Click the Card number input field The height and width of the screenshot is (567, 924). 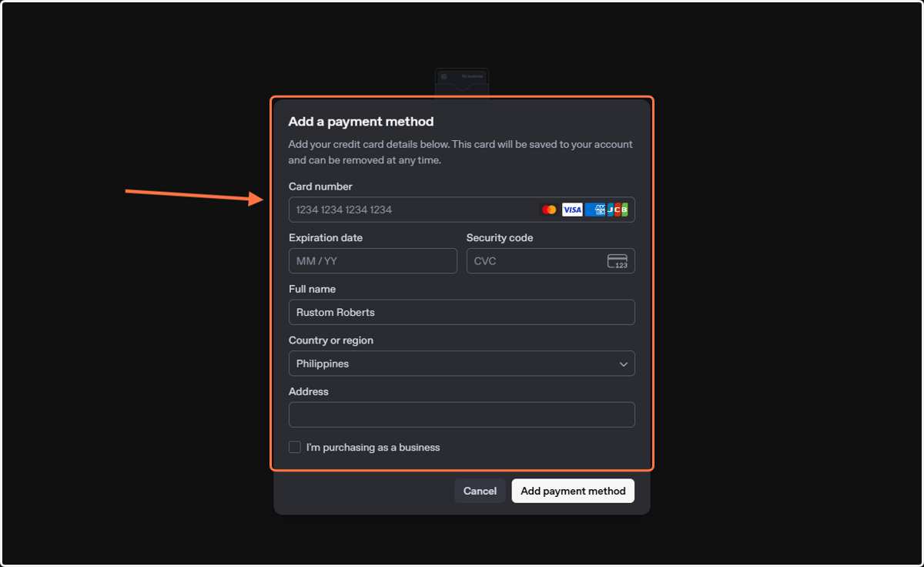pyautogui.click(x=462, y=210)
